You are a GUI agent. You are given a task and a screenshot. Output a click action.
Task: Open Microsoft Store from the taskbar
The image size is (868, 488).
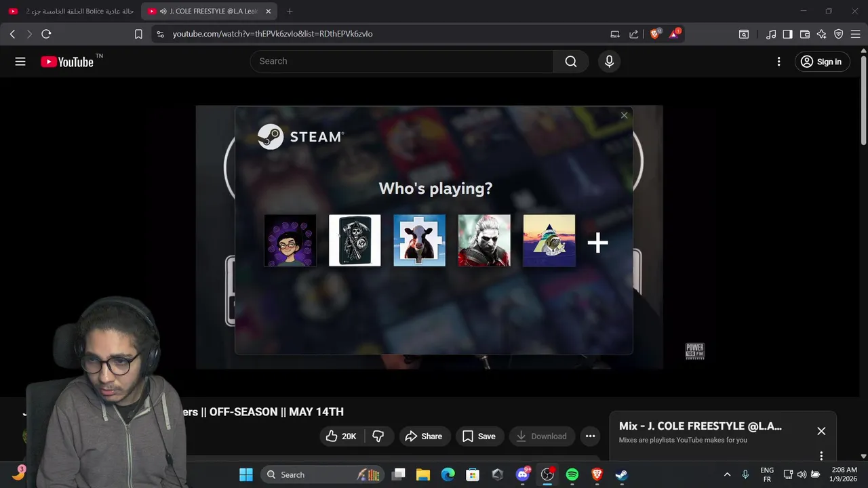(x=473, y=474)
